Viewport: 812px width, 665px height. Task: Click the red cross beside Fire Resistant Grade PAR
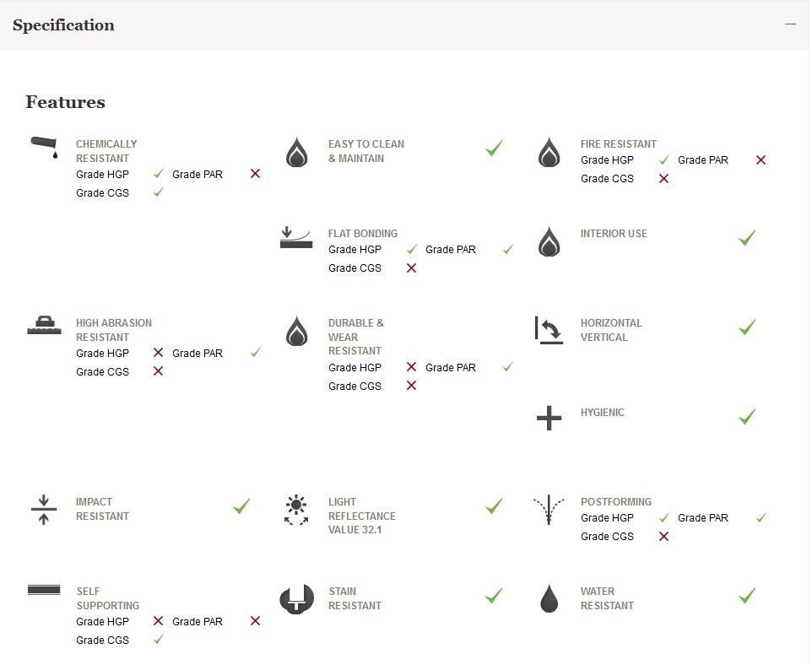[x=761, y=160]
